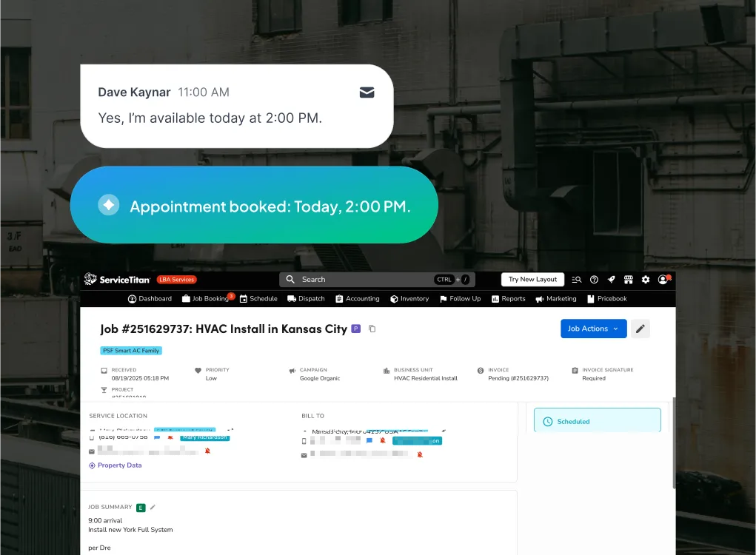Click the Bill To phone muted bell icon
The image size is (756, 555).
[383, 440]
